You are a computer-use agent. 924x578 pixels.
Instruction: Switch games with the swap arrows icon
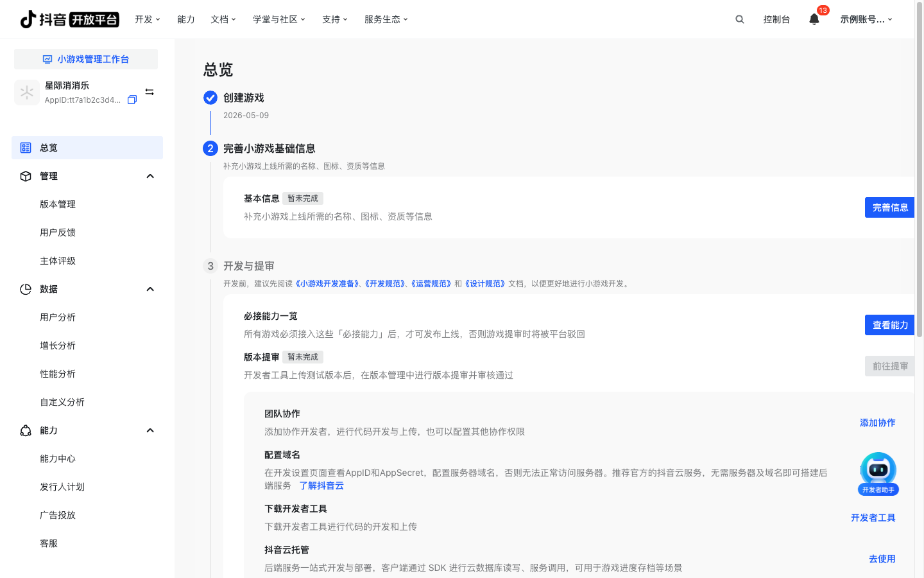150,92
